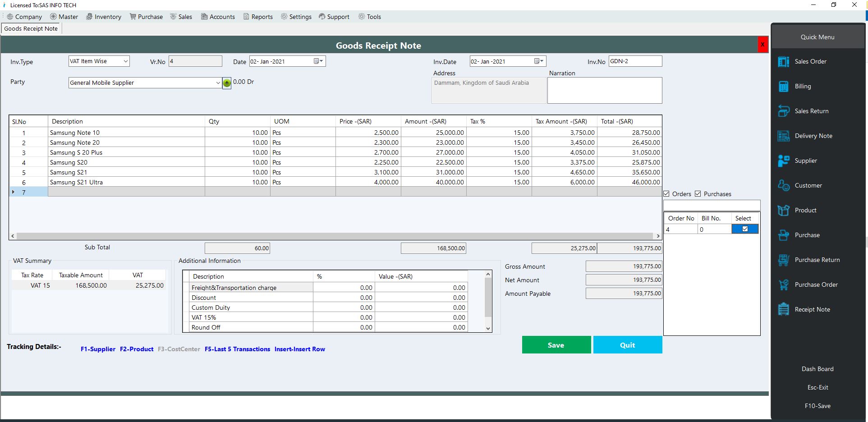The width and height of the screenshot is (868, 422).
Task: Click the Narration text box
Action: tap(605, 90)
